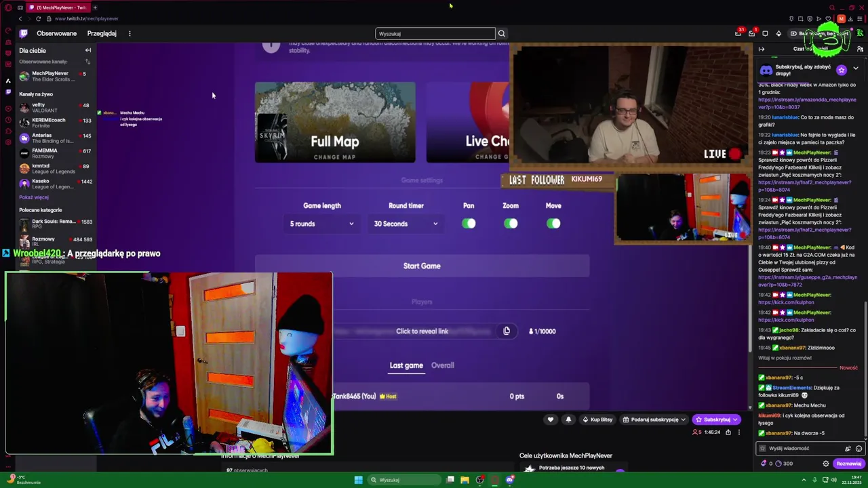Screen dimensions: 868x488
Task: Copy the game invite link
Action: 507,331
